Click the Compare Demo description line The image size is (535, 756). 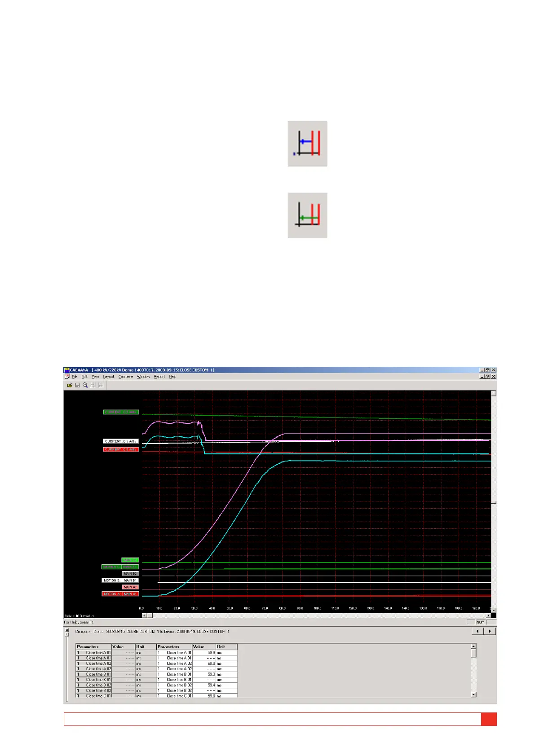152,631
